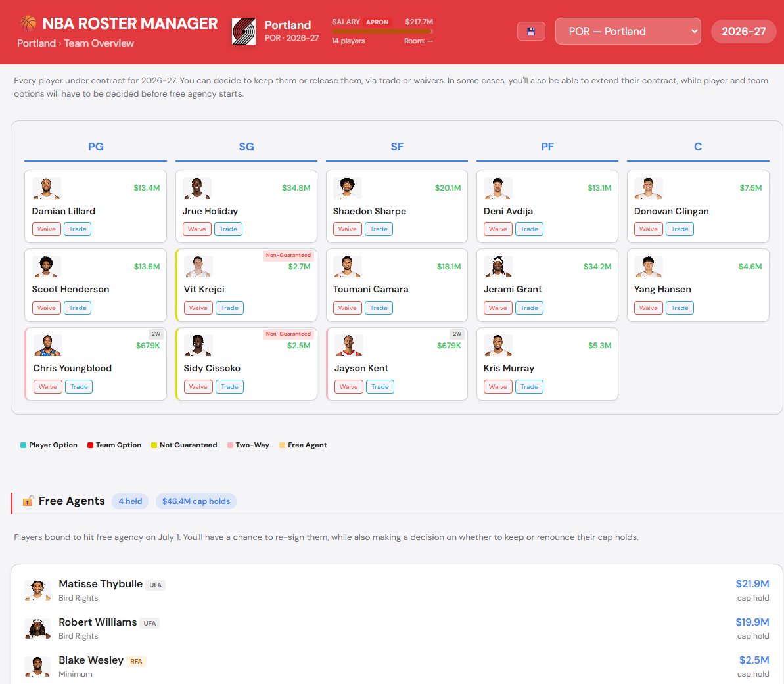
Task: Click the $46.4M cap holds badge
Action: [x=196, y=501]
